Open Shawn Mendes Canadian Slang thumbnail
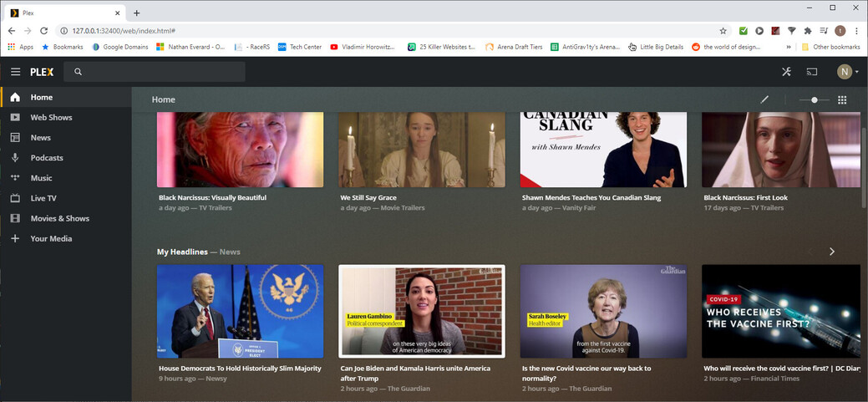Screen dimensions: 868x402 point(603,150)
